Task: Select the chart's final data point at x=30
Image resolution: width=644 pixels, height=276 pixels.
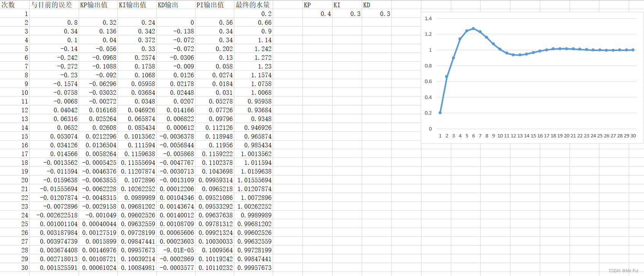Action: pos(633,50)
